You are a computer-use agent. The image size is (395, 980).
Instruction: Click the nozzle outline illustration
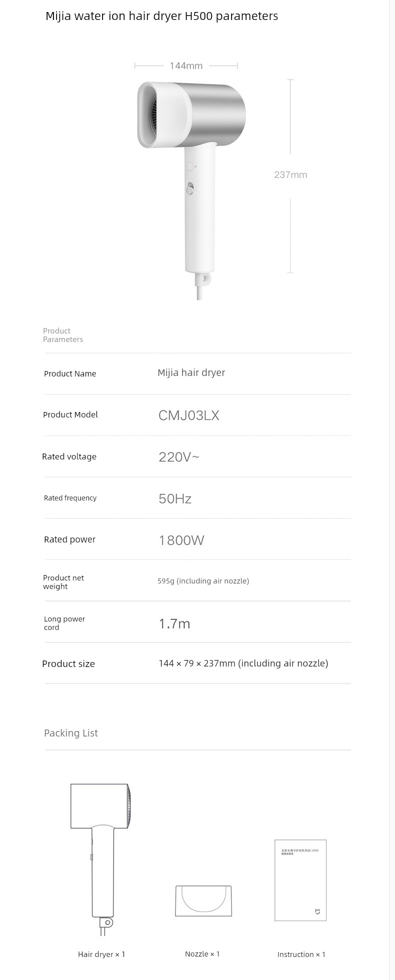[203, 901]
